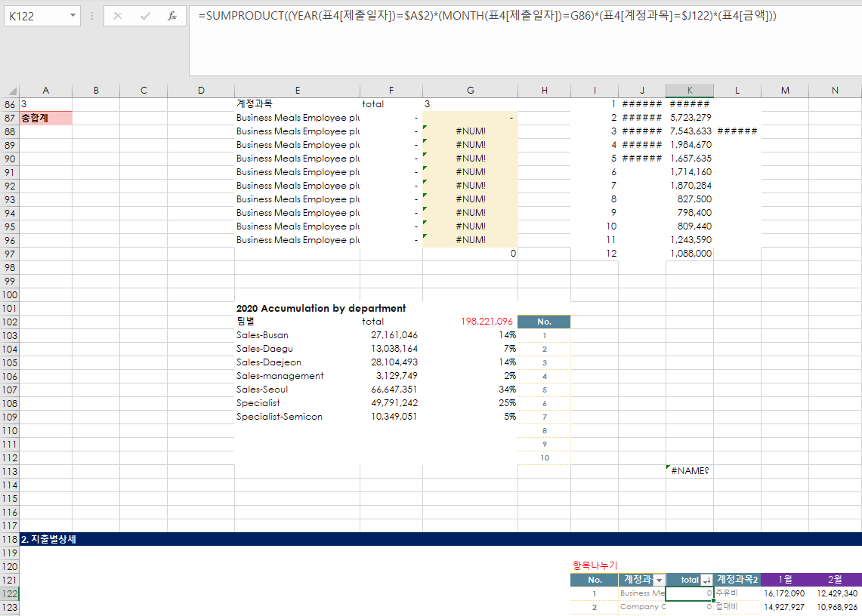Viewport: 862px width, 616px height.
Task: Select cell with value 827,500
Action: 690,199
